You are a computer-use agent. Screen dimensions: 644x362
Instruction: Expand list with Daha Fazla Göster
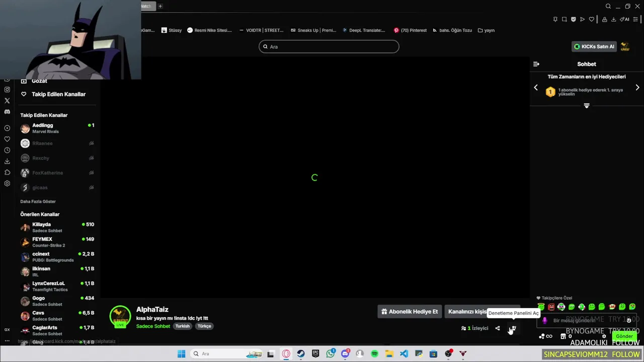[38, 202]
